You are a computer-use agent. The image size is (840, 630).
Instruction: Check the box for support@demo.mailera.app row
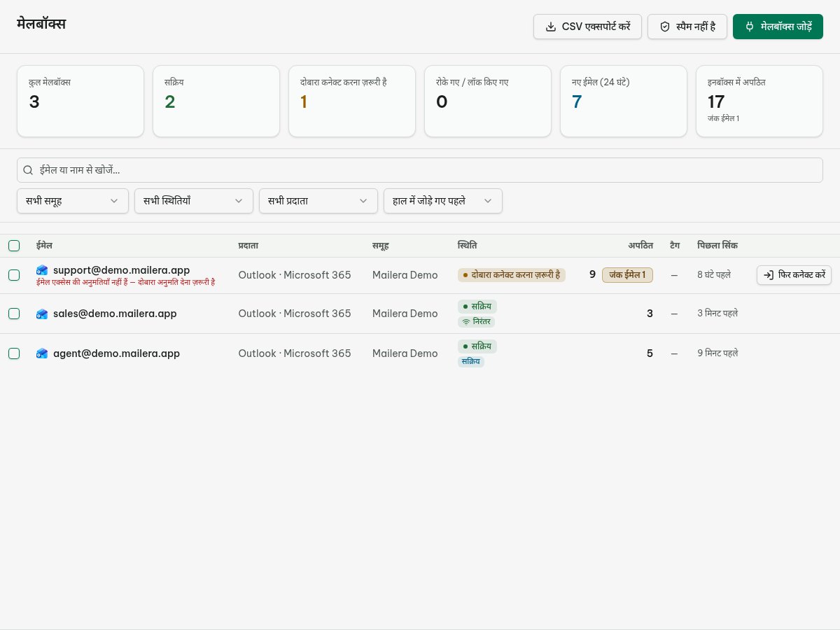tap(14, 275)
